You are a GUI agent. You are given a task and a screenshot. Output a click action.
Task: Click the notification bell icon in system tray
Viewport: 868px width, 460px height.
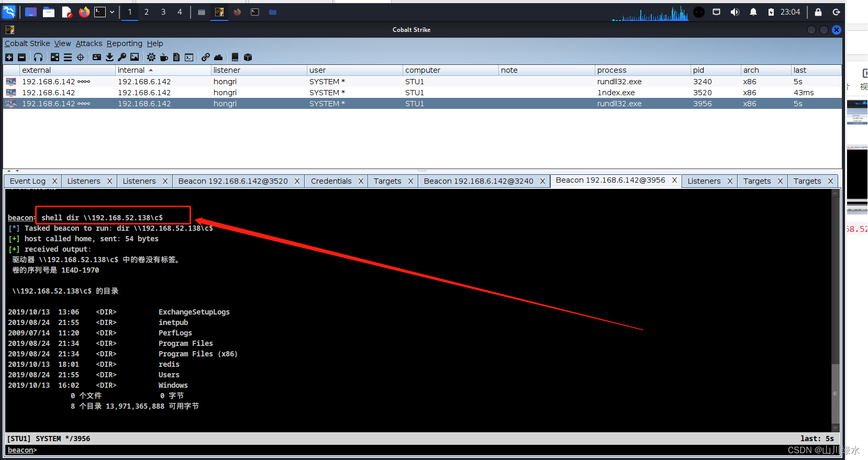pyautogui.click(x=753, y=12)
